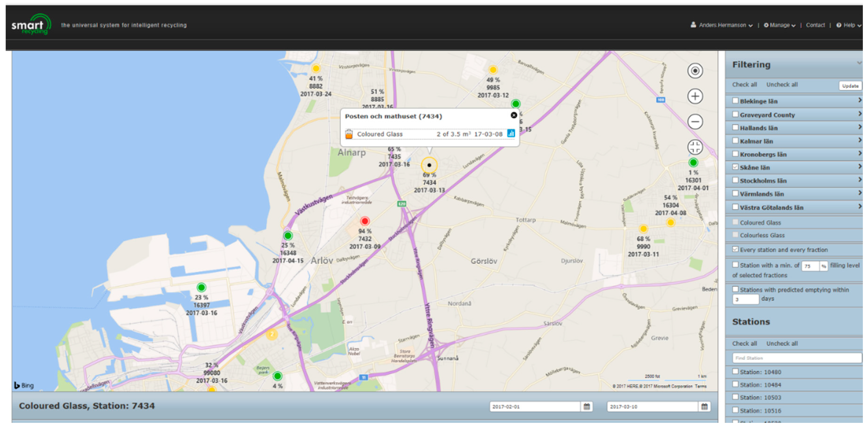The width and height of the screenshot is (868, 428).
Task: Check the Blekinge län checkbox
Action: (735, 101)
